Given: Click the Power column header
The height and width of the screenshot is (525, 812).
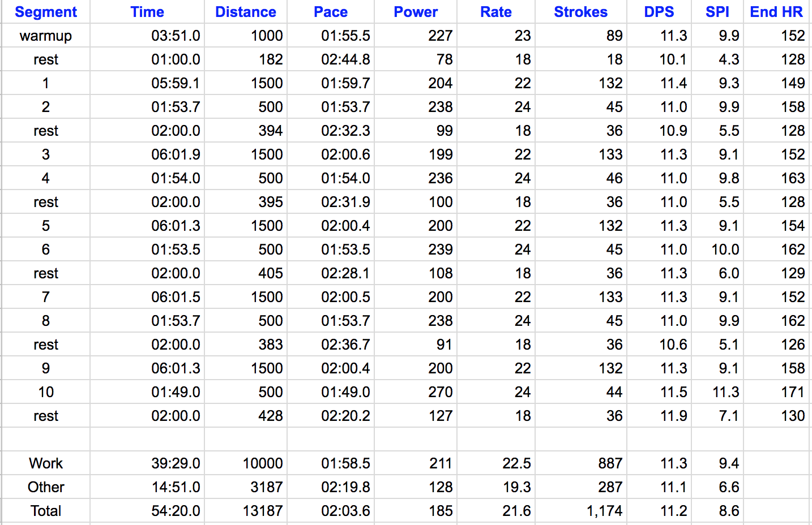Looking at the screenshot, I should pyautogui.click(x=416, y=12).
